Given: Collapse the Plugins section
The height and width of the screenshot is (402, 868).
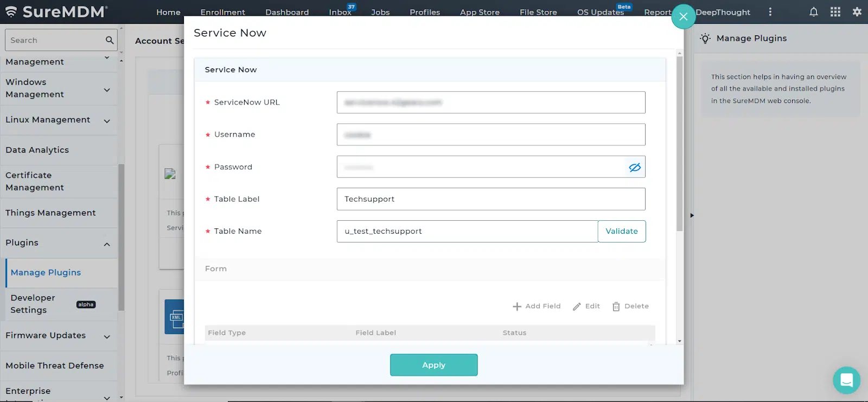Looking at the screenshot, I should click(107, 244).
